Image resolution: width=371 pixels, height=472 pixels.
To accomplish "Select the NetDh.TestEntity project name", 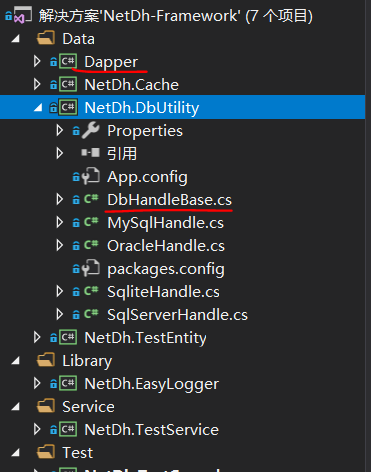I will pos(145,338).
